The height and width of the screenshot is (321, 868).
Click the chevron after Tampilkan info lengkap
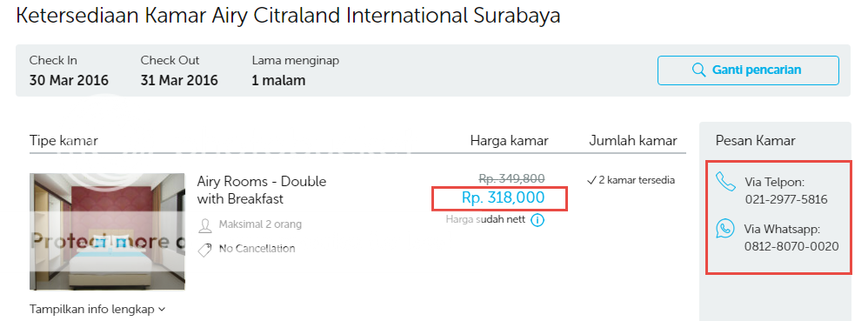(161, 310)
